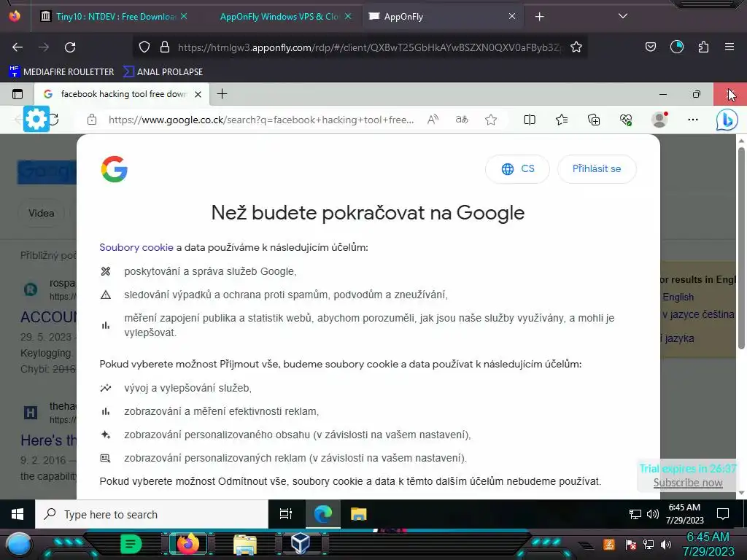Screen dimensions: 747x560
Task: Open Firefox extensions puzzle icon
Action: pos(703,47)
